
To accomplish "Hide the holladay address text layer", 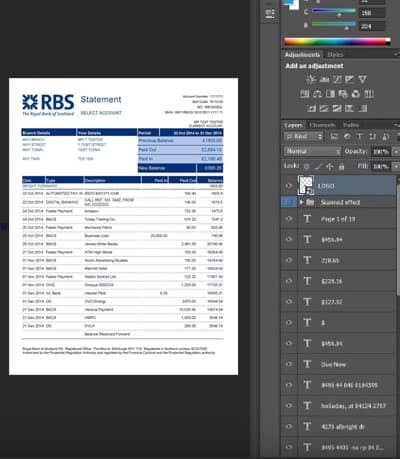I will pos(289,406).
